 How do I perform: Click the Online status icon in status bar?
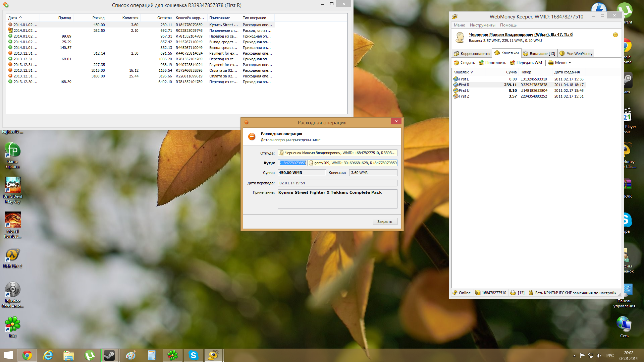[x=455, y=293]
